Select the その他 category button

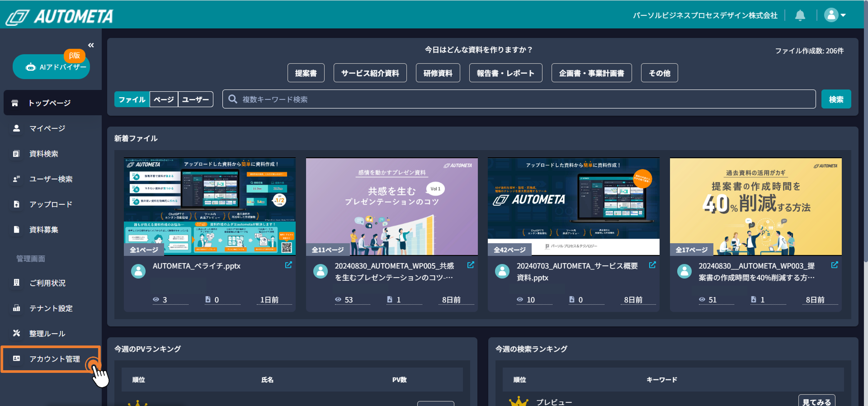(x=659, y=73)
